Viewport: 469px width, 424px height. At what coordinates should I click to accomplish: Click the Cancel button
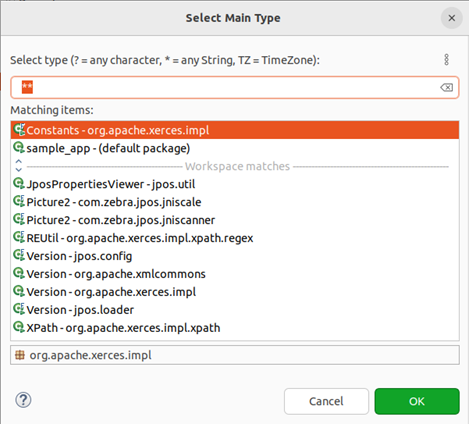[x=326, y=401]
